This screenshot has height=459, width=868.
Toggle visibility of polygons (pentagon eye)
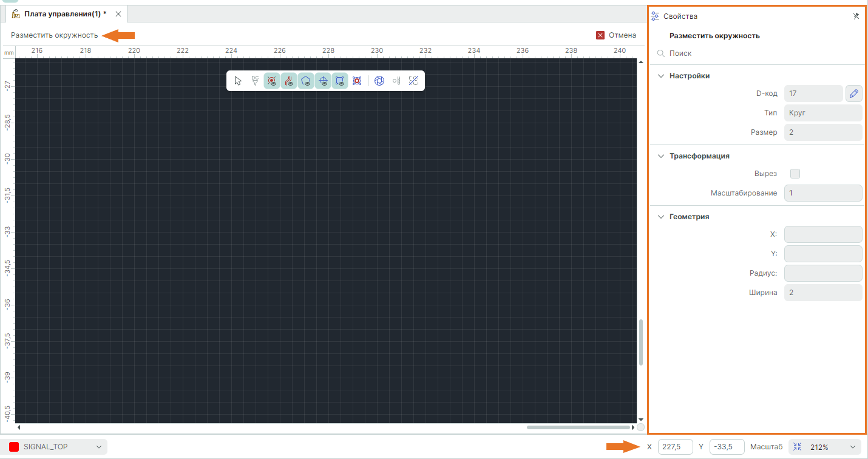click(306, 81)
